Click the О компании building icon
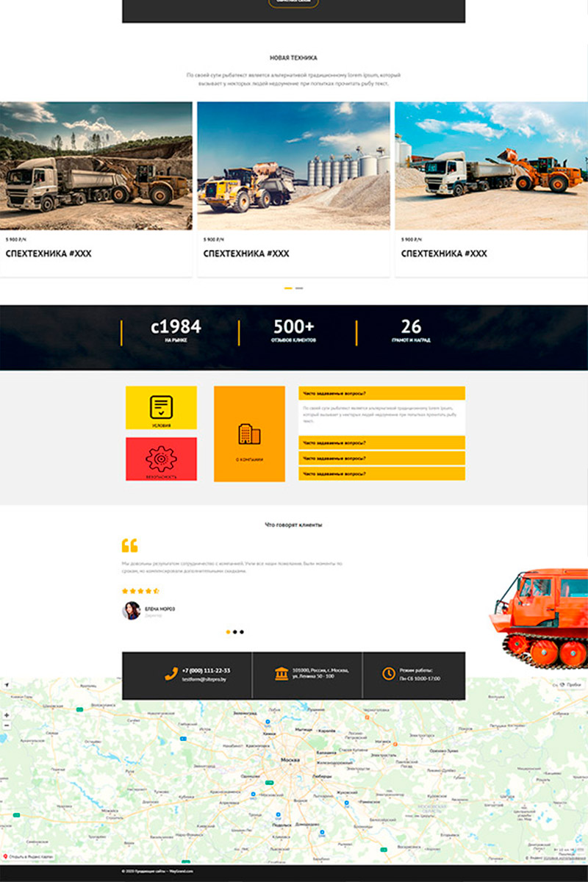 (249, 434)
